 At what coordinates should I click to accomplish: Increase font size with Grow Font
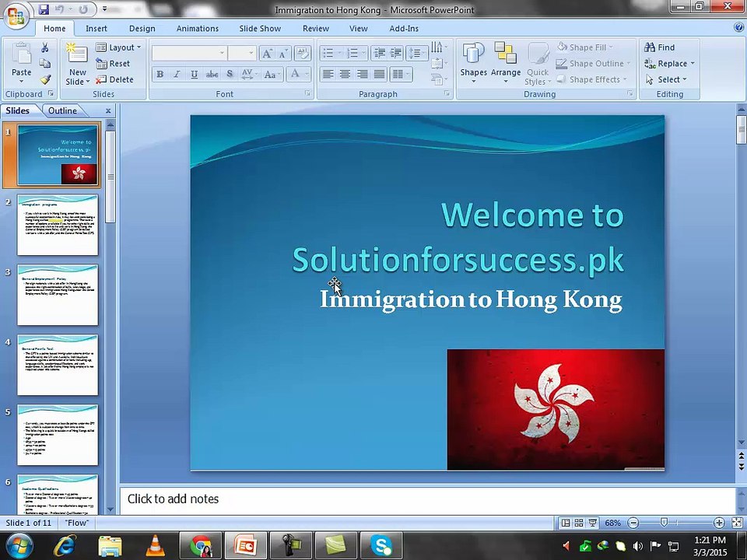click(267, 54)
